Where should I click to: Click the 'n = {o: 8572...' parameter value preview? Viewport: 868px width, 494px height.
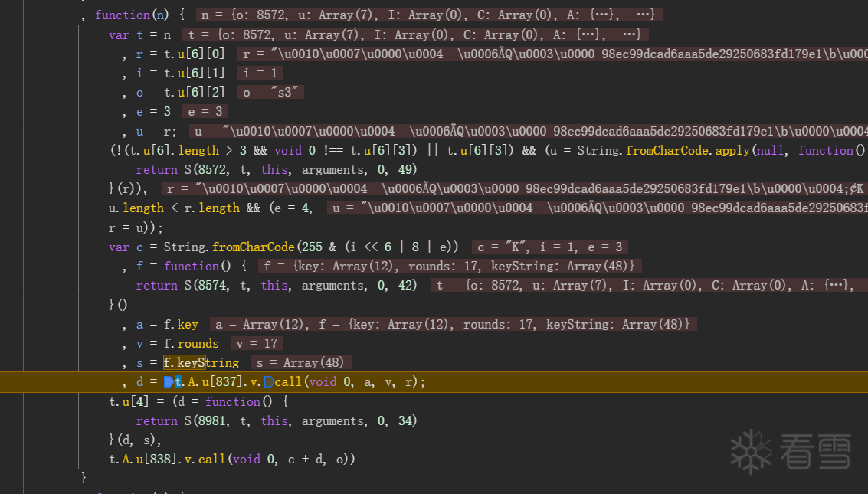429,15
